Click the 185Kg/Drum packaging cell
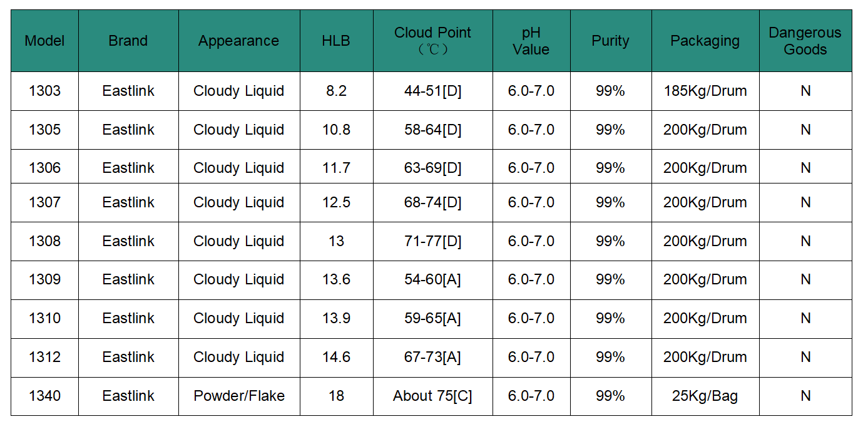868x429 pixels. click(705, 91)
